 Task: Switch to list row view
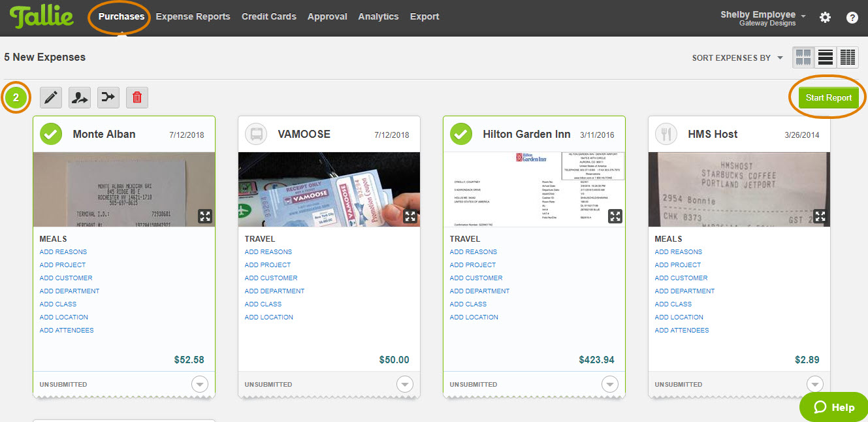tap(826, 57)
